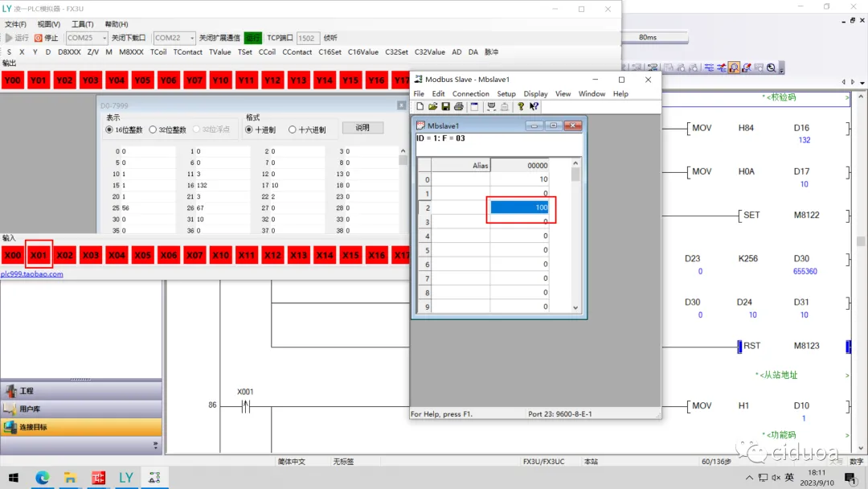
Task: Click 关闭下载口 button
Action: (129, 38)
